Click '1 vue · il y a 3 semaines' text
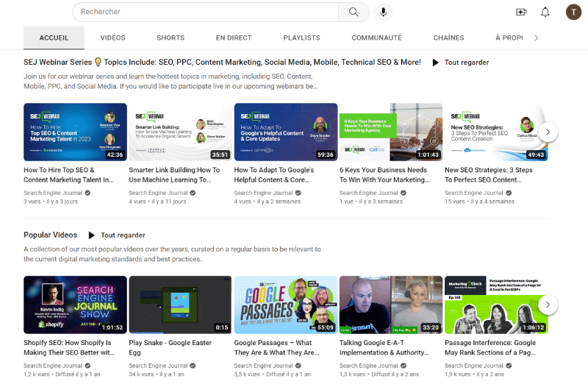Screen dimensions: 588x390 [x=371, y=202]
